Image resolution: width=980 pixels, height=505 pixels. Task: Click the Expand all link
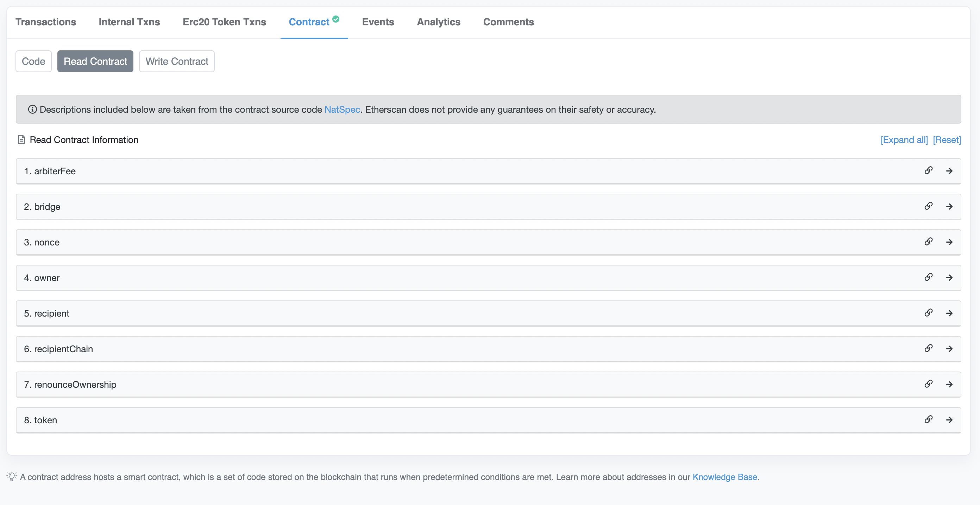[x=904, y=140]
